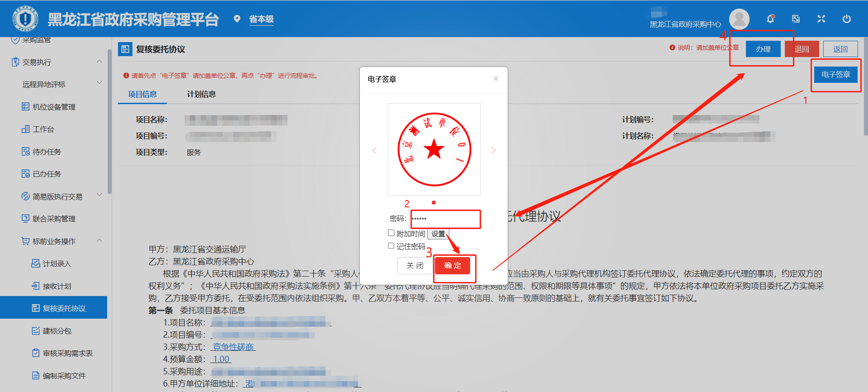Click the 办理 button
The height and width of the screenshot is (392, 868).
(763, 49)
